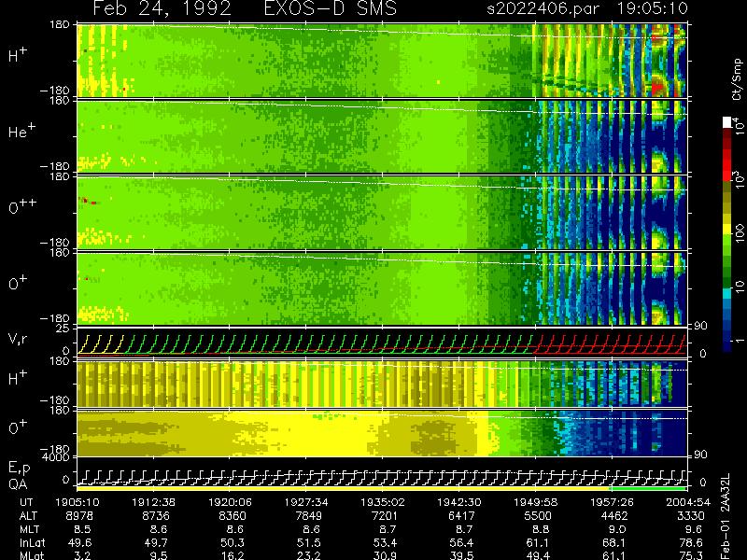Click the InLat value '68.1'
This screenshot has height=560, width=747.
coord(614,543)
